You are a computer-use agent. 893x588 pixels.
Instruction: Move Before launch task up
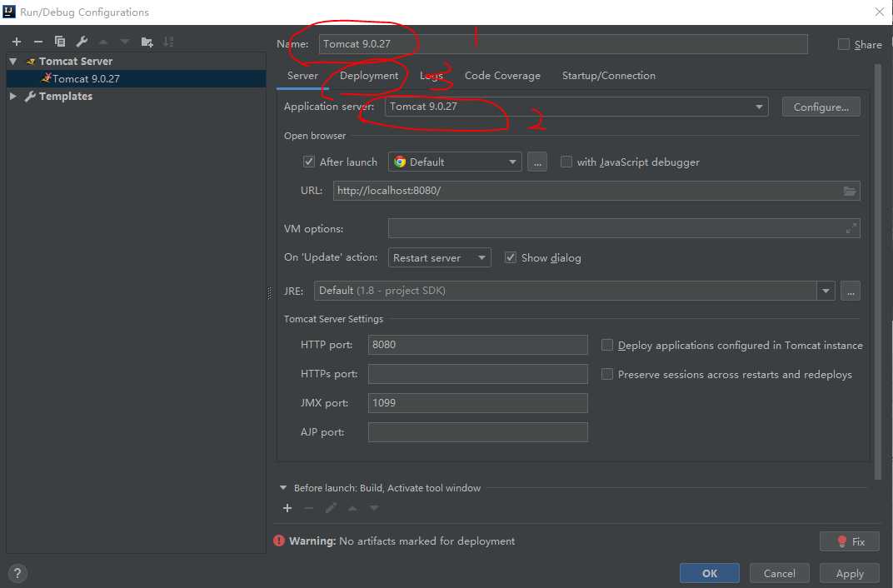352,508
